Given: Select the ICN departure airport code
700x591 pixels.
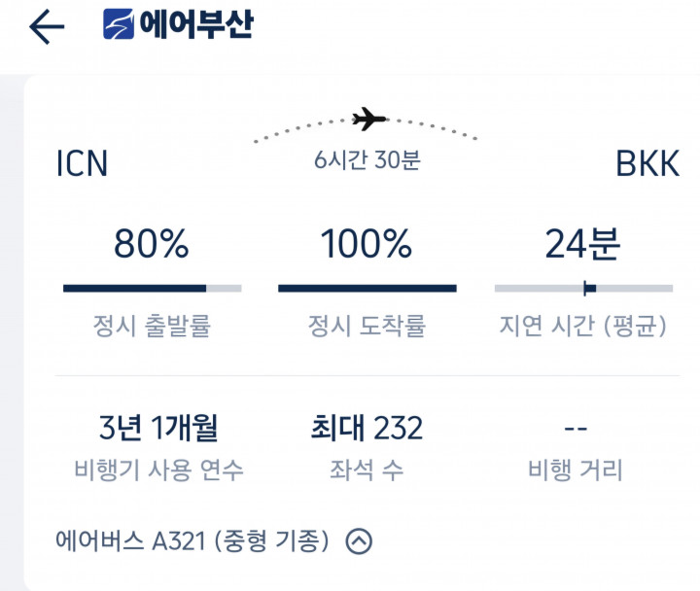Looking at the screenshot, I should [x=82, y=164].
